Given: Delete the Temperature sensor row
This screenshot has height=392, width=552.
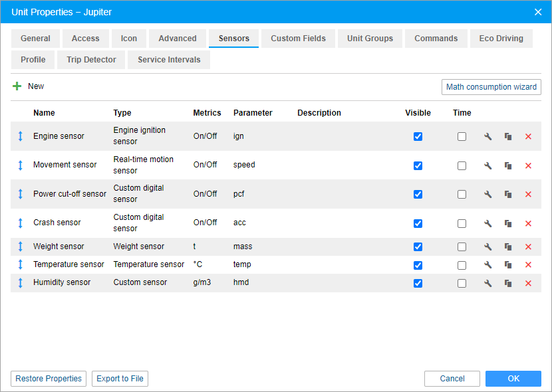Looking at the screenshot, I should [528, 265].
